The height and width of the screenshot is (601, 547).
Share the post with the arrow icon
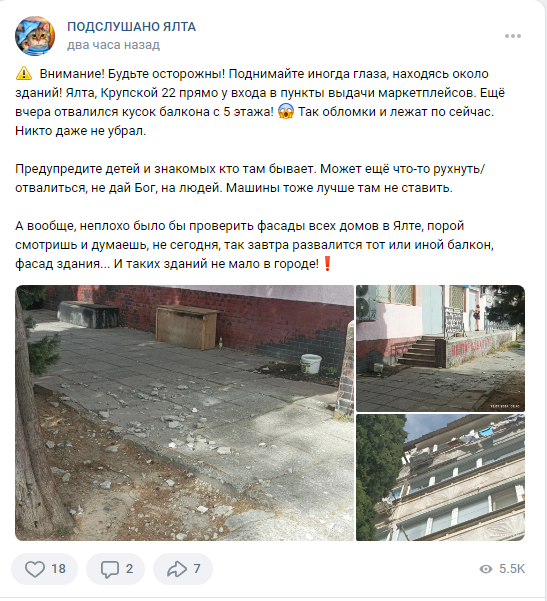(x=177, y=569)
